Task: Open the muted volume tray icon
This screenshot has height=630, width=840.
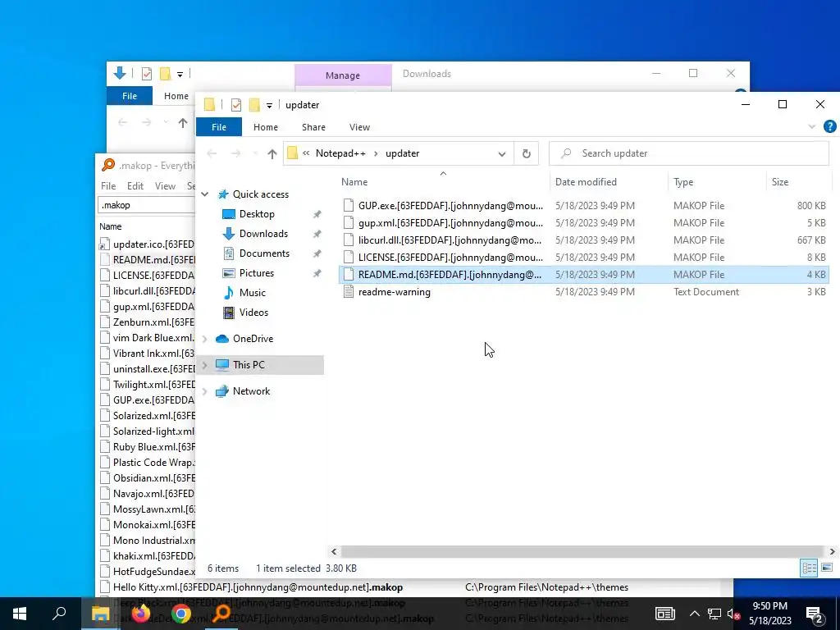Action: (x=733, y=614)
